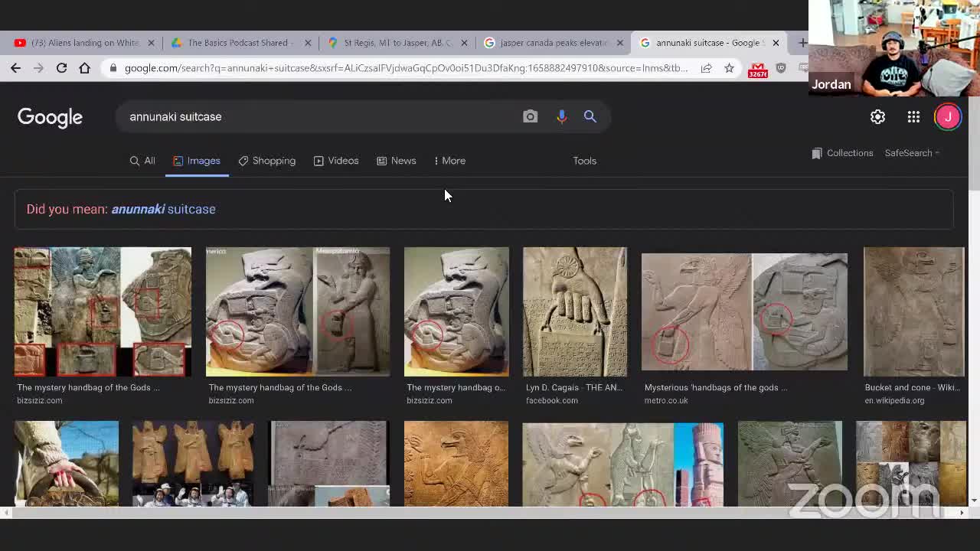The image size is (980, 551).
Task: Open image of three golden winged figures
Action: 193,464
